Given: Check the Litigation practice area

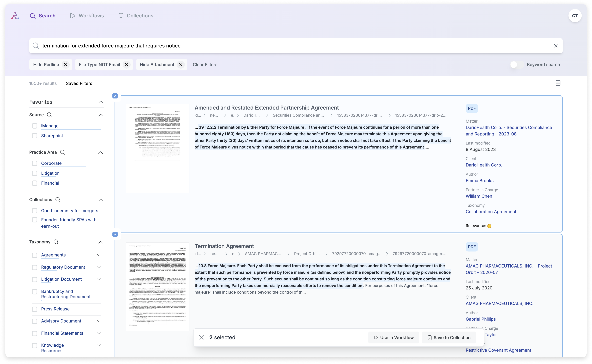Looking at the screenshot, I should (34, 173).
